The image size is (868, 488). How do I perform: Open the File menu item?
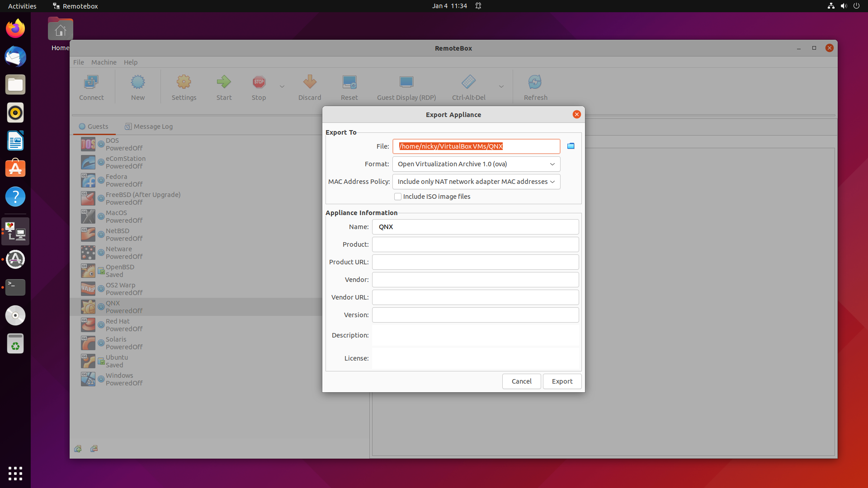(x=78, y=61)
